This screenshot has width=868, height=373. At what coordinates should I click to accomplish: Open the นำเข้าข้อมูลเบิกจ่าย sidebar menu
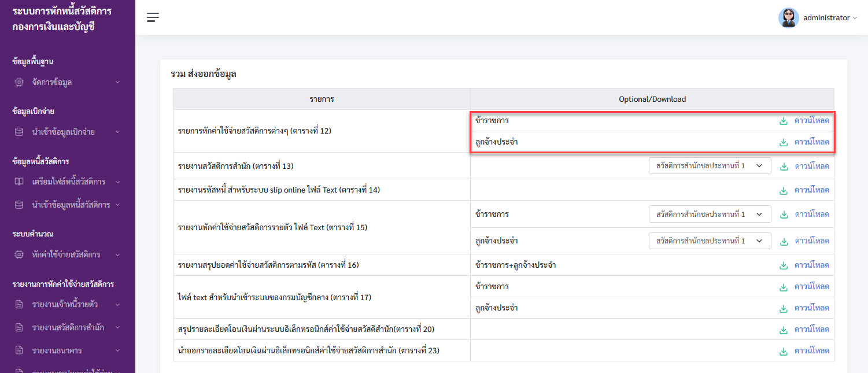click(x=68, y=132)
